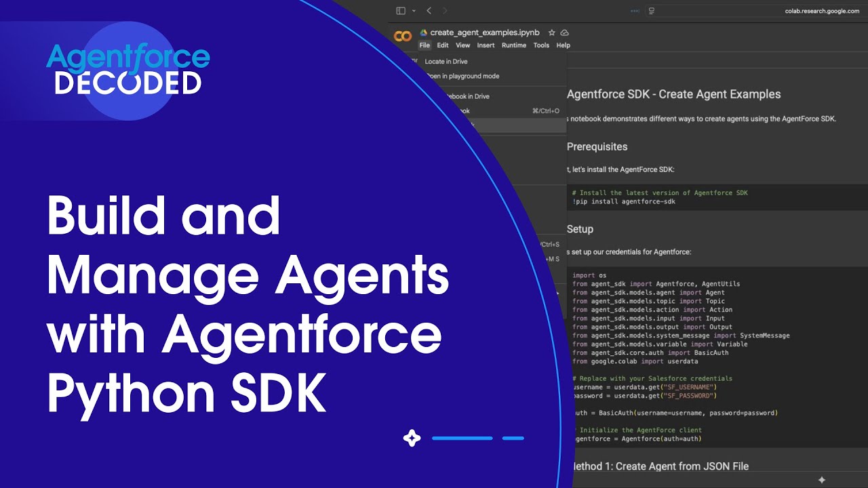
Task: Open the sidebar options chevron dropdown
Action: click(414, 11)
